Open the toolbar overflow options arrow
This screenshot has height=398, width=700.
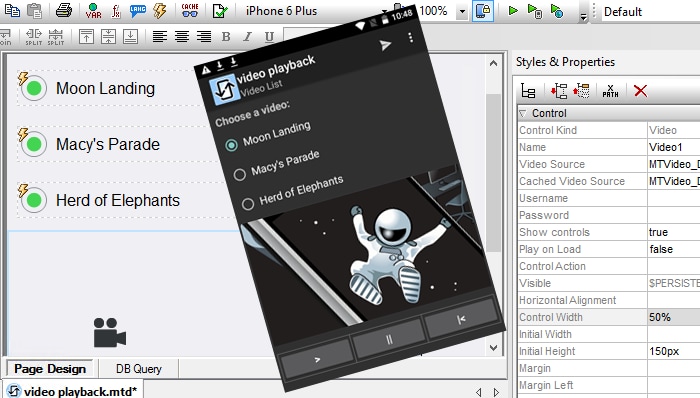[x=583, y=17]
